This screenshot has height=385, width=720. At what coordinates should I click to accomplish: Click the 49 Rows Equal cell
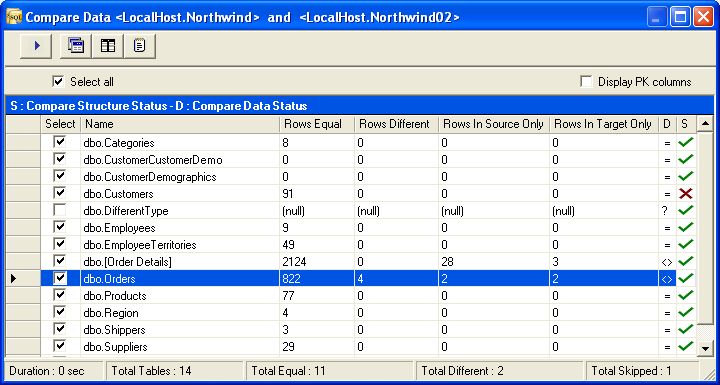point(317,245)
